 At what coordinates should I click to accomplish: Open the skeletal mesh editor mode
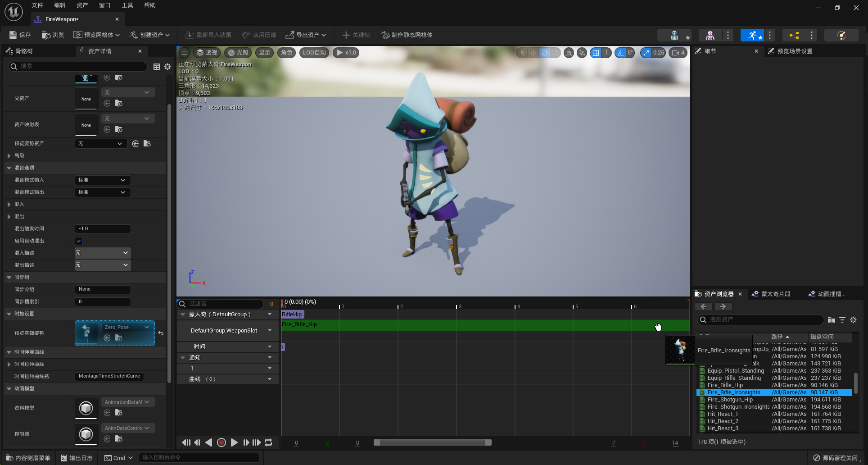(710, 35)
